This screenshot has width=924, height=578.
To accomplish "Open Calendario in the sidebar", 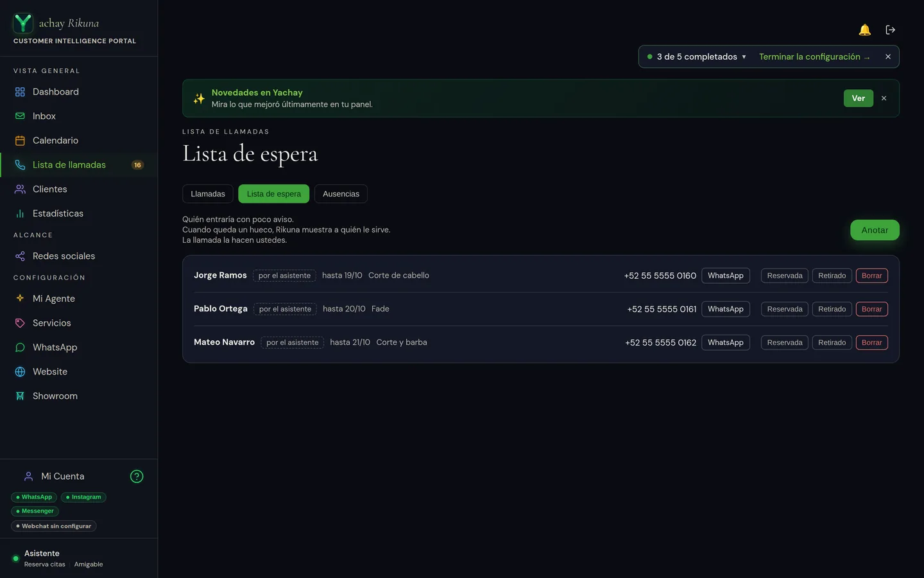I will [x=78, y=141].
